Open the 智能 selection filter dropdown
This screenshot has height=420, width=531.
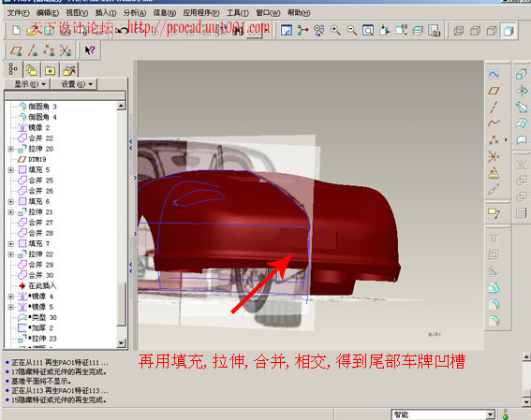[490, 414]
